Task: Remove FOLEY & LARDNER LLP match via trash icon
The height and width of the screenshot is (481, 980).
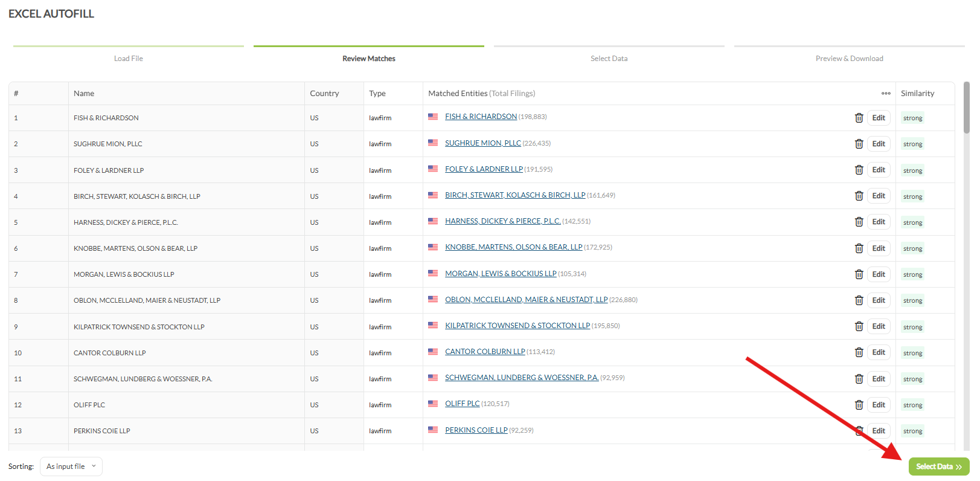Action: (859, 170)
